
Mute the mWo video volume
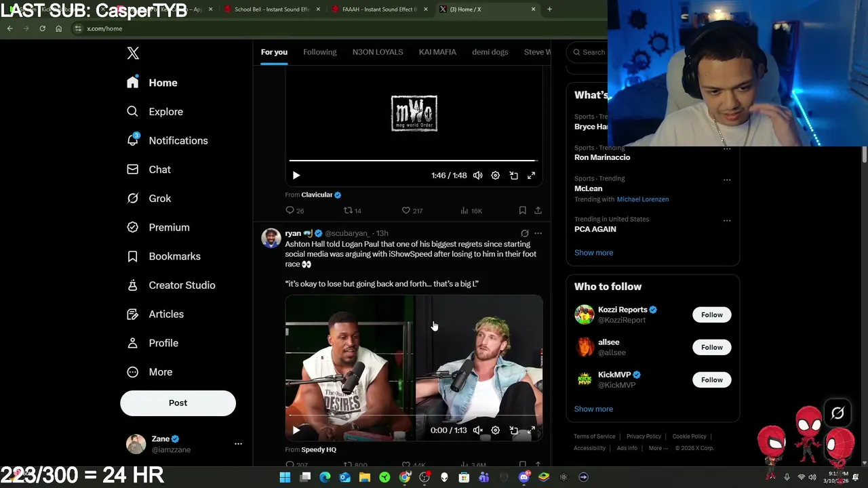[478, 176]
